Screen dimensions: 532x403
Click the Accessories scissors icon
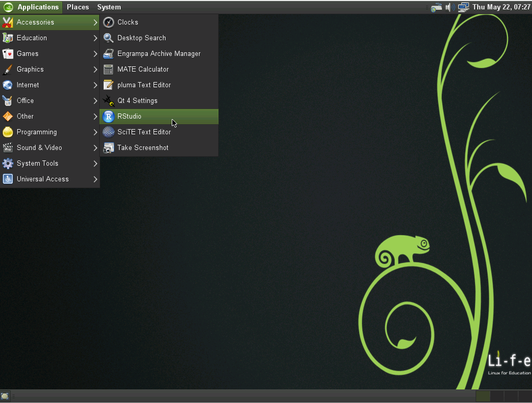click(7, 22)
